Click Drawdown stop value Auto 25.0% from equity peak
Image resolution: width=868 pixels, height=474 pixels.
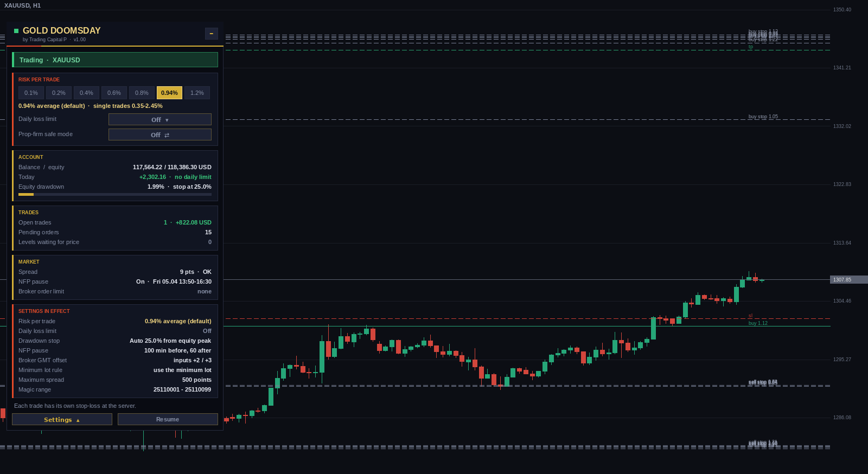[x=170, y=341]
